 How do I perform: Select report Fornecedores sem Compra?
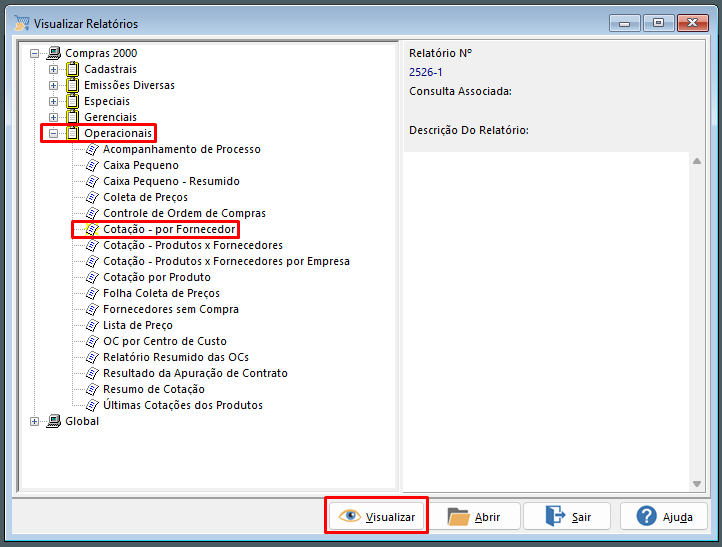[x=170, y=309]
